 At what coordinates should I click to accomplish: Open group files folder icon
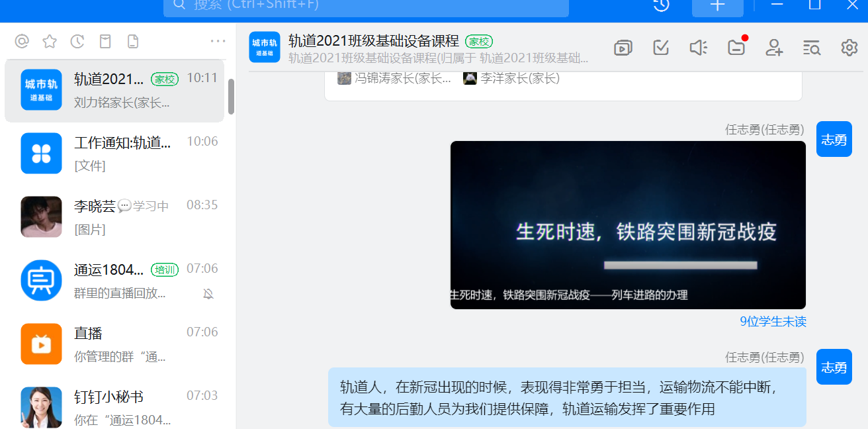click(x=736, y=48)
